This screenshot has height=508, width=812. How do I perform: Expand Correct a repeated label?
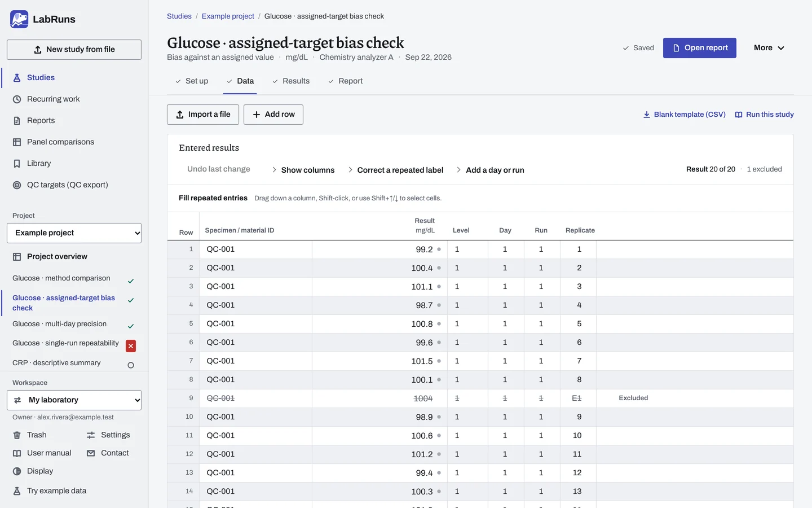(395, 170)
